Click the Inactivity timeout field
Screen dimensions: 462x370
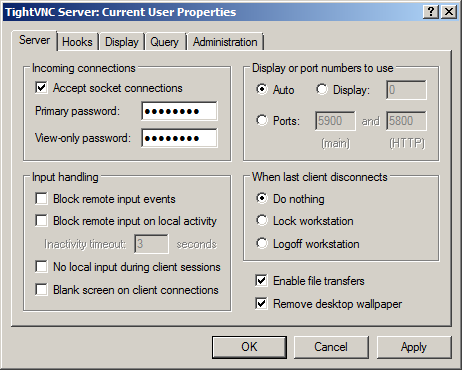pyautogui.click(x=151, y=244)
